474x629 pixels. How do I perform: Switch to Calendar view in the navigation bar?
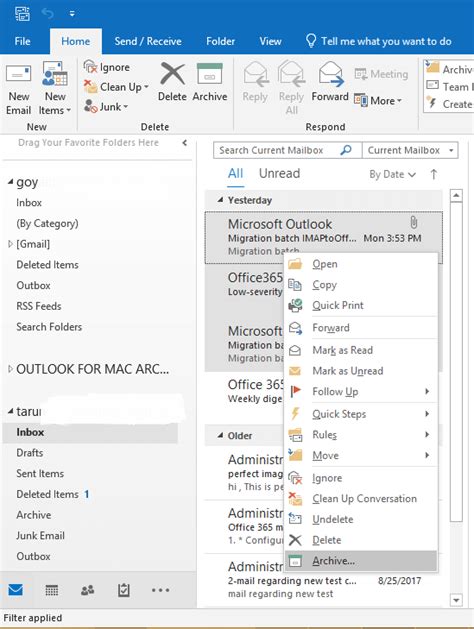point(52,590)
